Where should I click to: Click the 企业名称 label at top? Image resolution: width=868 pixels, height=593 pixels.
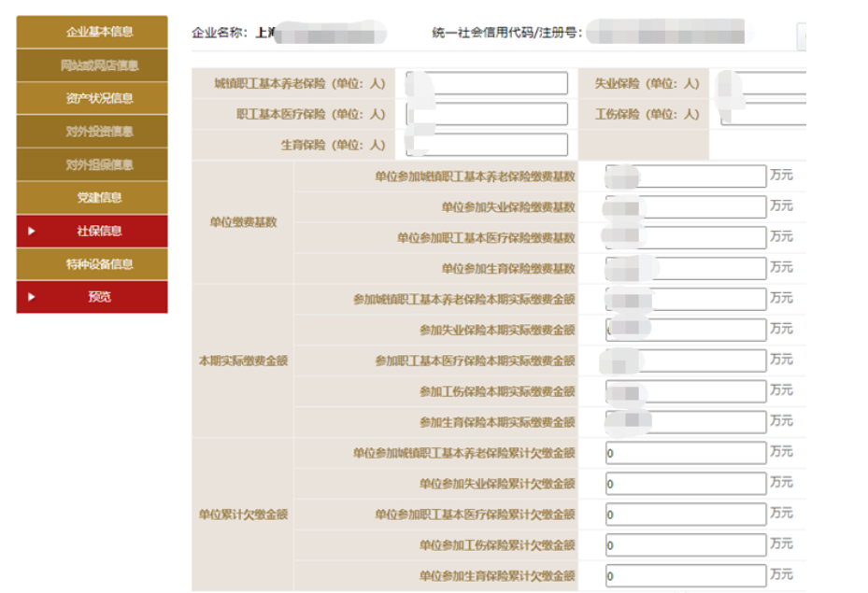[x=220, y=33]
